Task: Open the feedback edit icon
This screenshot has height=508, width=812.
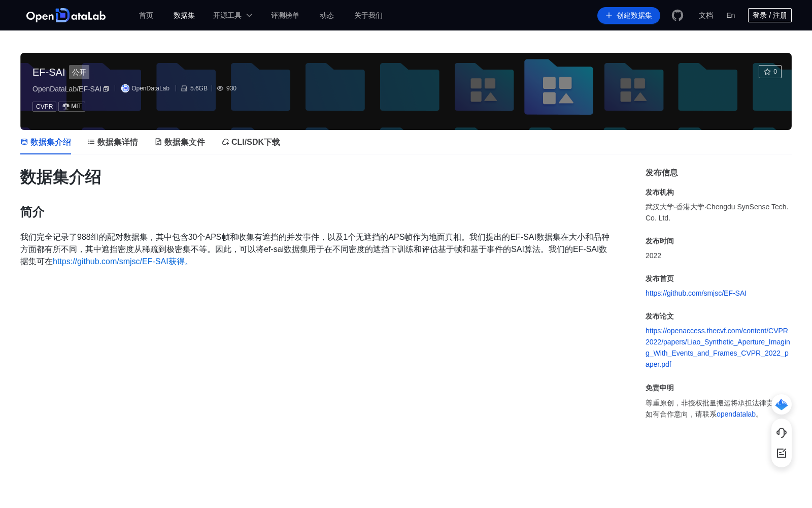Action: pos(782,453)
